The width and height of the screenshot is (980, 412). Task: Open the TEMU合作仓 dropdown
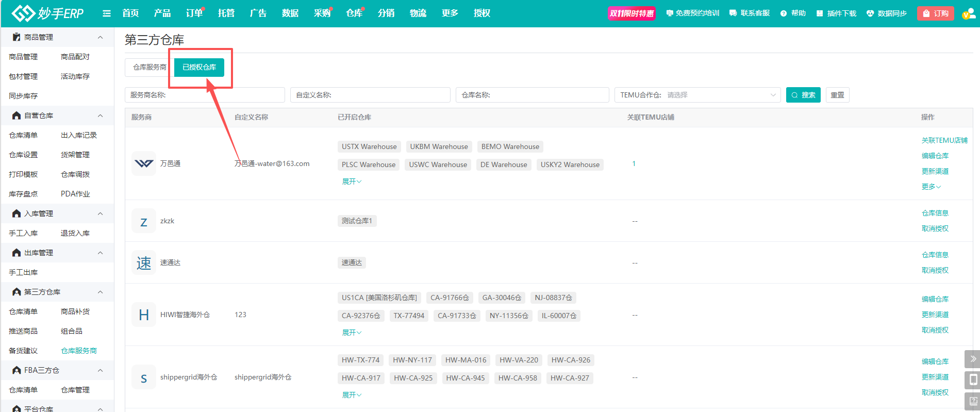[x=696, y=95]
